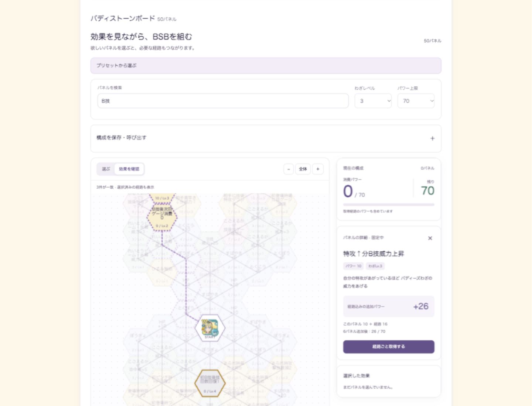
Task: Click the パネルを検索 search field
Action: (x=223, y=101)
